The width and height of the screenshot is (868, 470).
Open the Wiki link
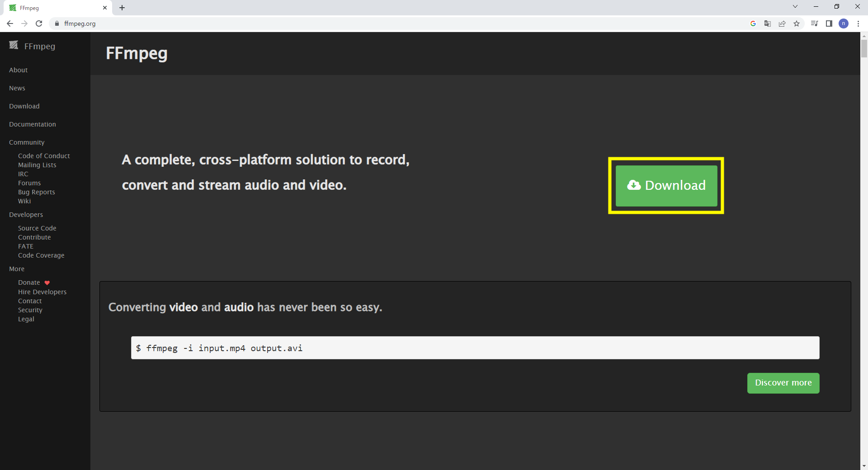click(24, 201)
